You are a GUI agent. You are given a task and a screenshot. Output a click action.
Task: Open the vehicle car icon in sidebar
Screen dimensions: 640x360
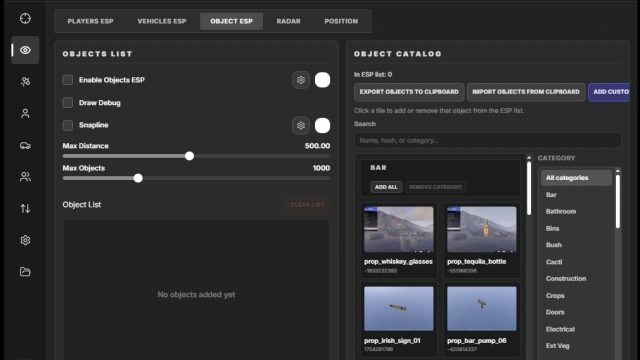pos(25,145)
